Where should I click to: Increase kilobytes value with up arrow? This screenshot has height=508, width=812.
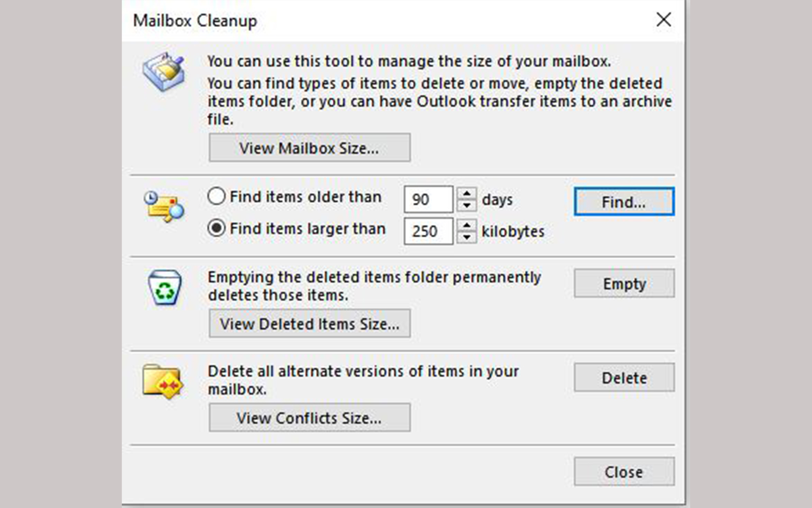tap(466, 225)
